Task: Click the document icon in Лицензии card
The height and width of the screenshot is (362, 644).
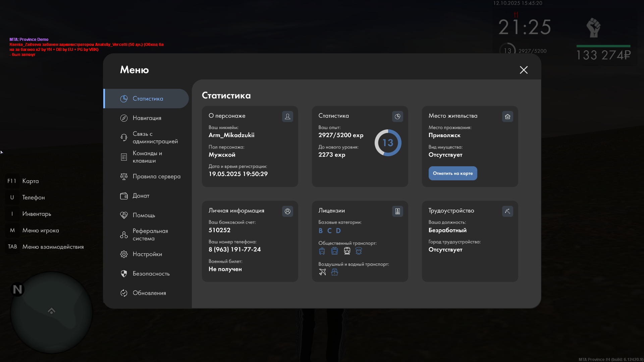Action: [397, 211]
